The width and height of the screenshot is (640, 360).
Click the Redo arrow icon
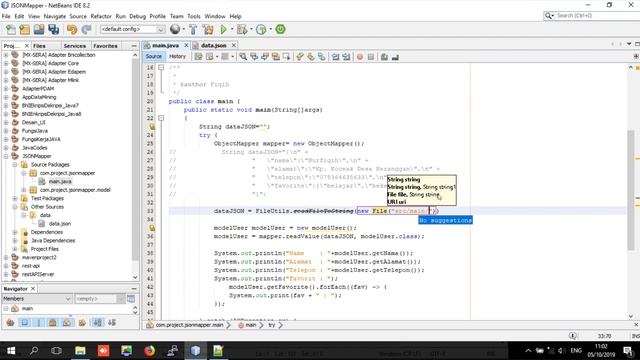click(x=86, y=29)
